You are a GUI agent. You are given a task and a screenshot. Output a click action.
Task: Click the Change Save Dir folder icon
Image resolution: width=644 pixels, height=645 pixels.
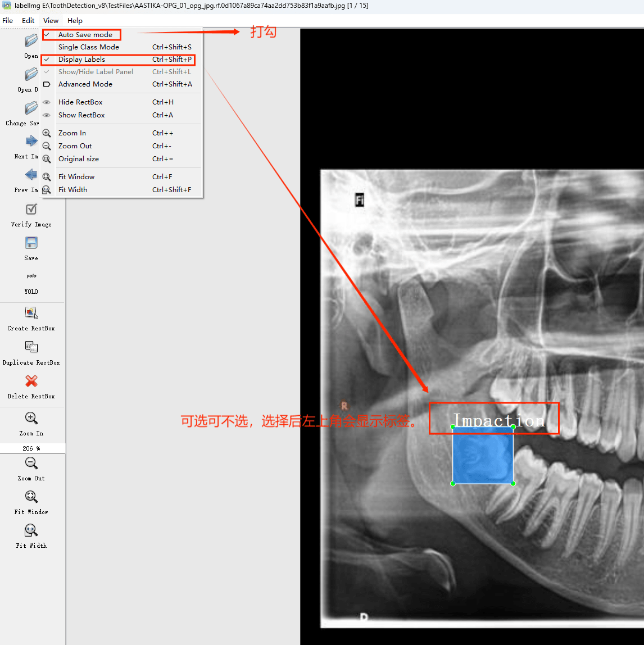point(31,108)
